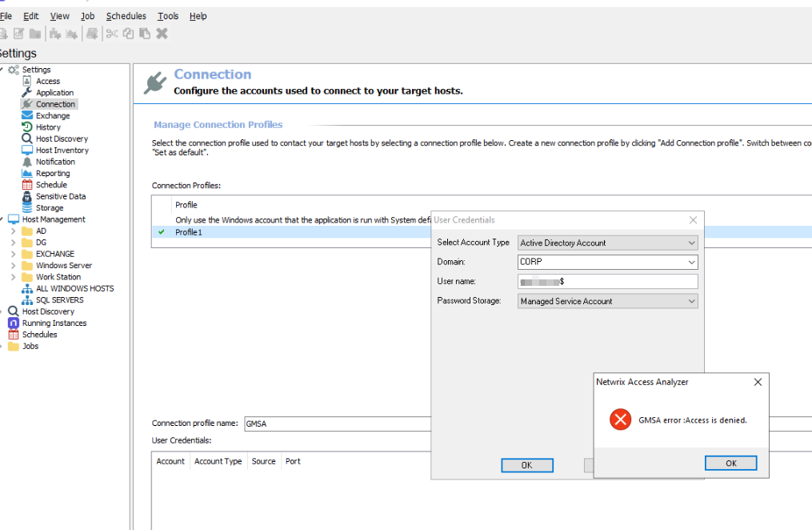This screenshot has width=812, height=530.
Task: Click the Notification bell icon
Action: 27,162
